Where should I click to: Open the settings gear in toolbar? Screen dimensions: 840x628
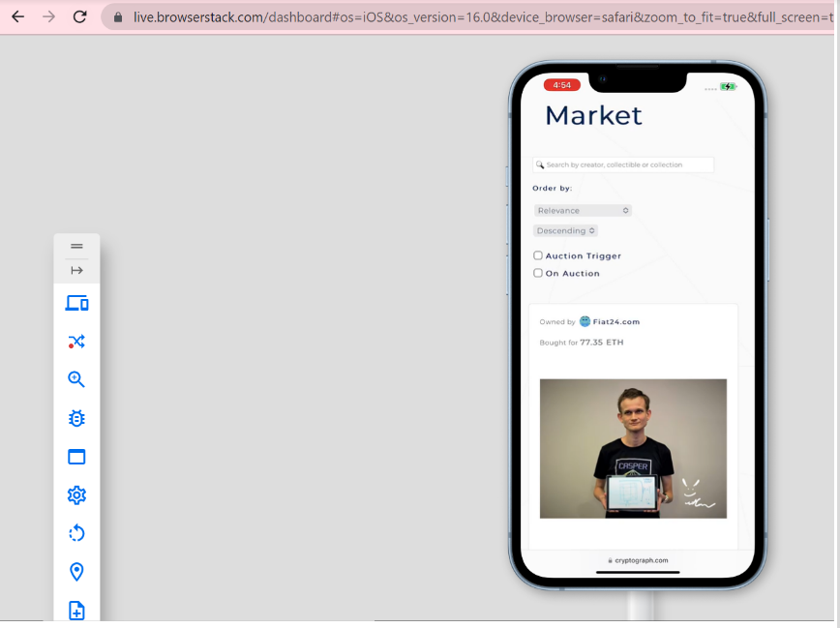tap(76, 495)
